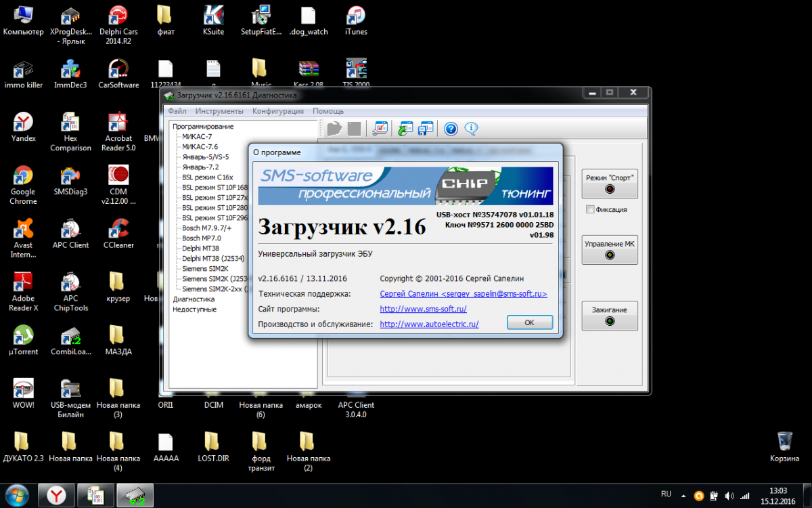Click the Диагностика tree node

pyautogui.click(x=194, y=299)
